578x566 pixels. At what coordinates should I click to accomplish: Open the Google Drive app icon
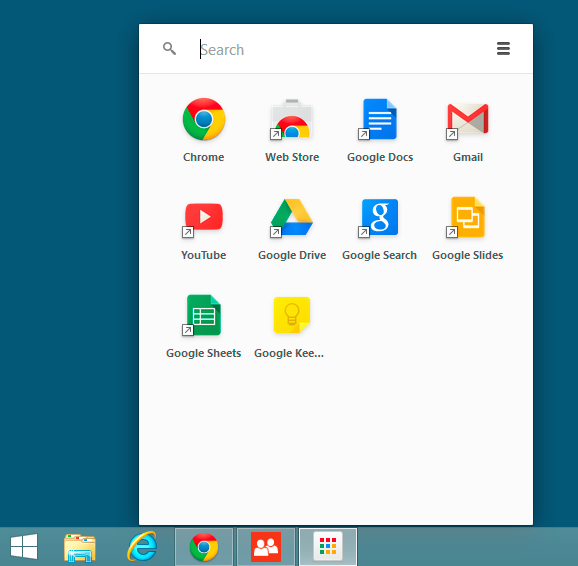[292, 218]
